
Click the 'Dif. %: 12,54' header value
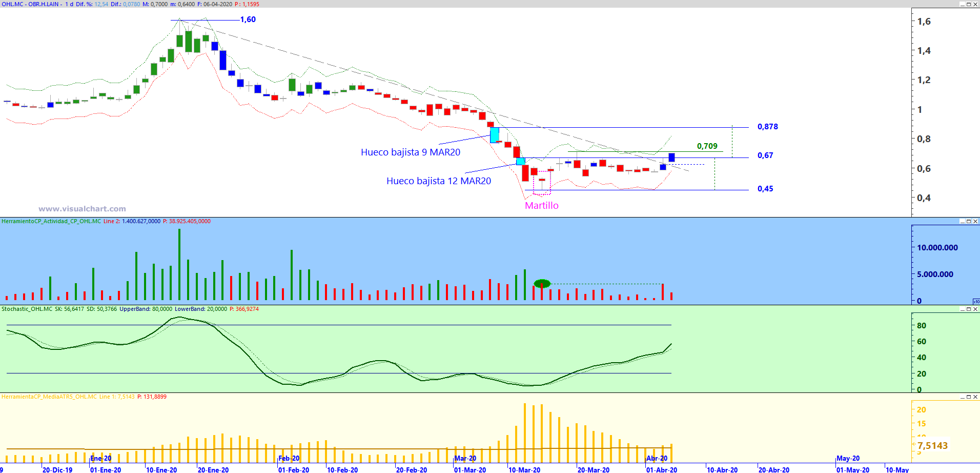[92, 4]
